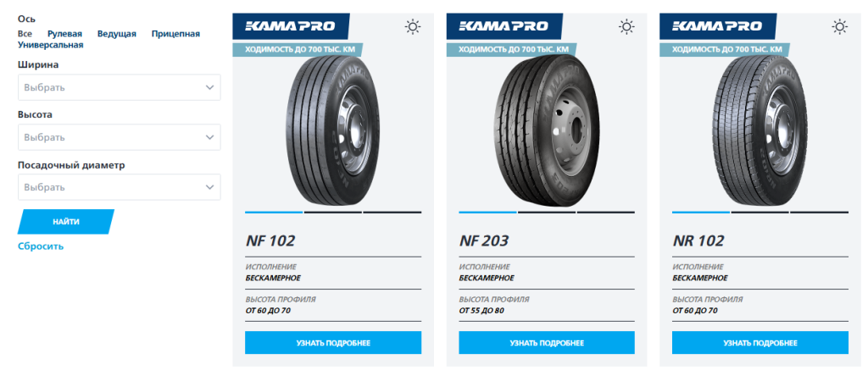
Task: Switch to second image slide of NF 102
Action: pos(332,212)
